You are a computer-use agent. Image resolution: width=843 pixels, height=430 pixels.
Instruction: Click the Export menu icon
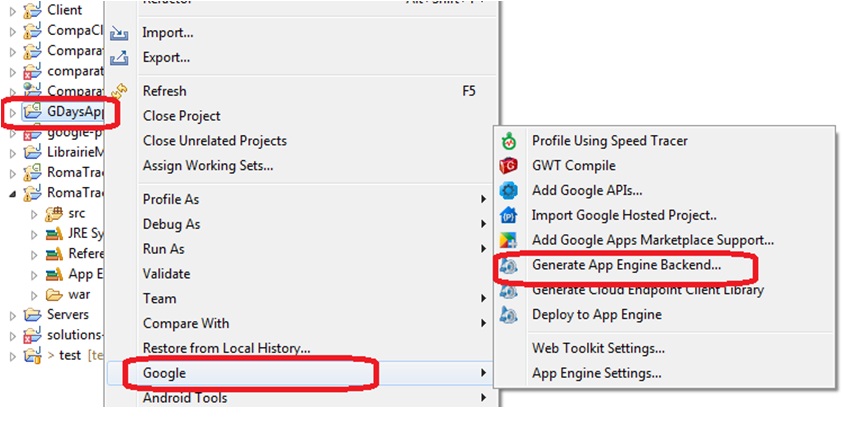[x=120, y=58]
